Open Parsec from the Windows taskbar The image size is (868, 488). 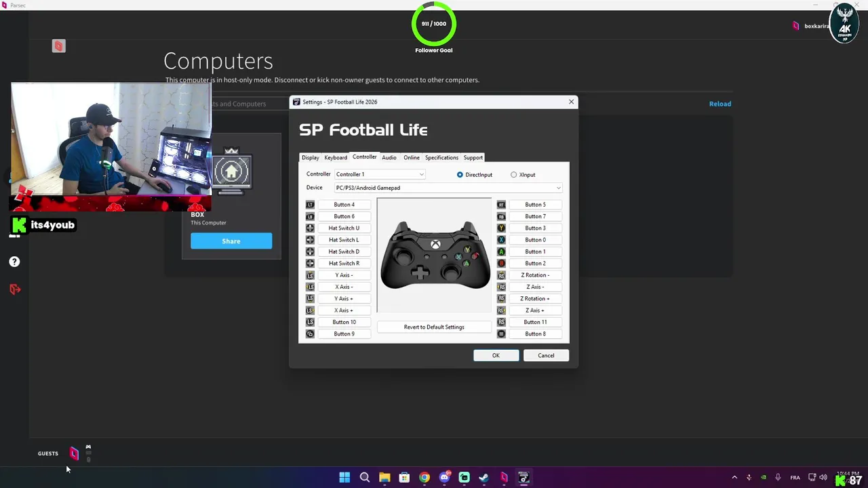tap(504, 477)
